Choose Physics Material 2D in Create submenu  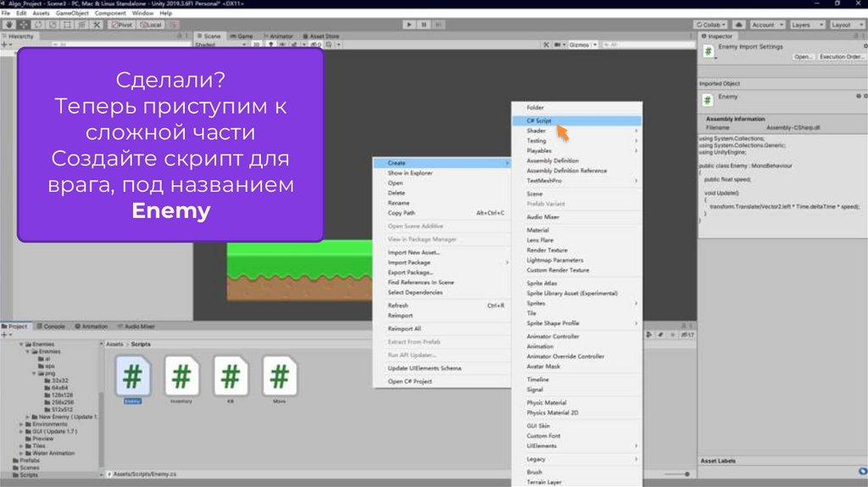click(x=576, y=412)
